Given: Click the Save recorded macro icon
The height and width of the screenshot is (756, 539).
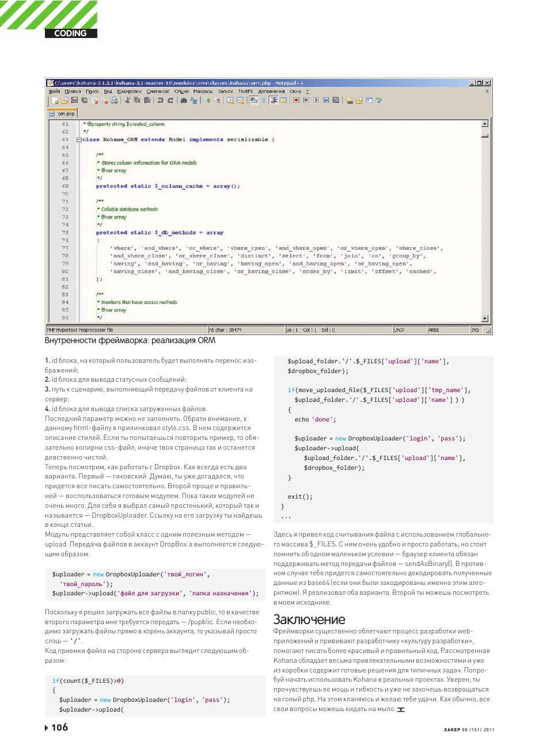Looking at the screenshot, I should tap(336, 101).
